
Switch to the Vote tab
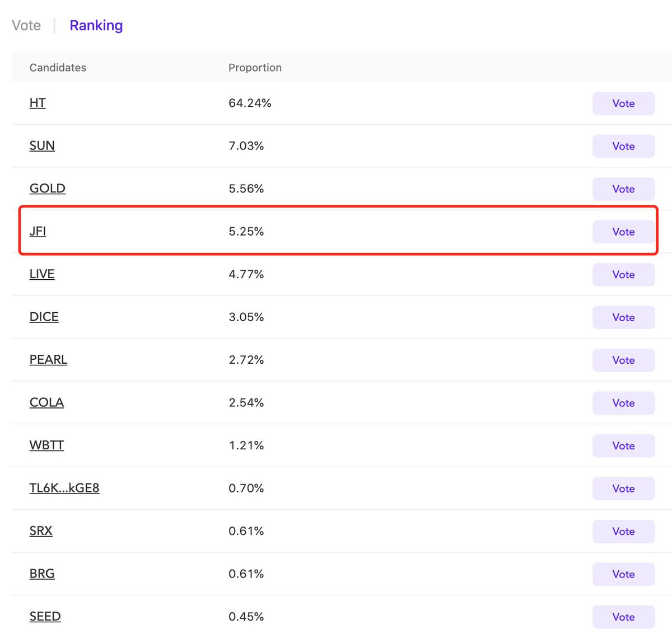[x=26, y=26]
